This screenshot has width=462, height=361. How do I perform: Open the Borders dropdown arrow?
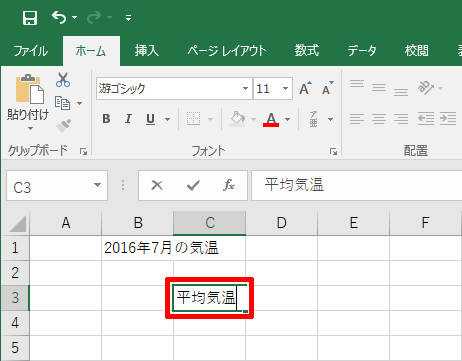[x=210, y=119]
